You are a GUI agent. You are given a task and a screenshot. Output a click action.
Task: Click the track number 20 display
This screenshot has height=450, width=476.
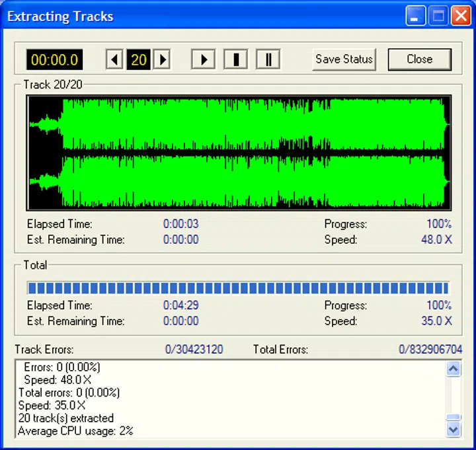138,59
